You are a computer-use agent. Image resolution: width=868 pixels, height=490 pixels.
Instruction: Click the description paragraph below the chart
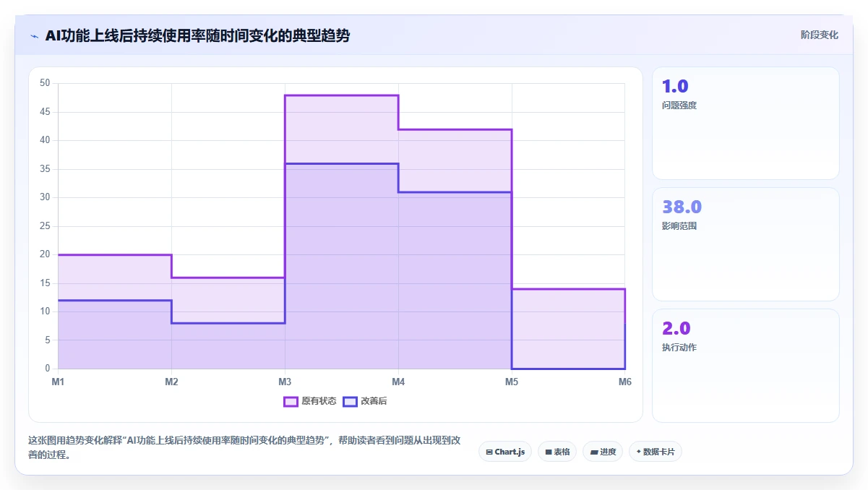(245, 447)
